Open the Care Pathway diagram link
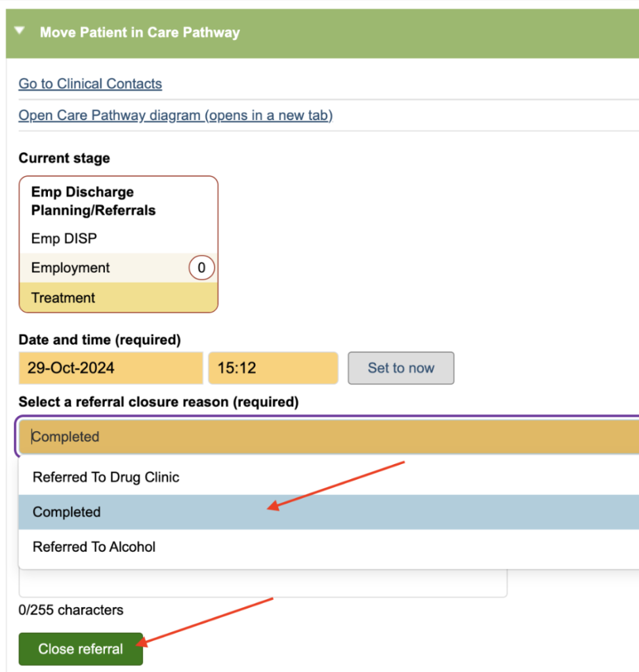Image resolution: width=639 pixels, height=672 pixels. (x=175, y=115)
